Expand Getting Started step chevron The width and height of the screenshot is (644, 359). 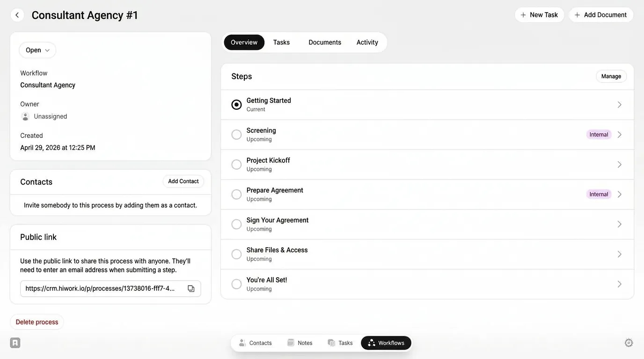619,105
